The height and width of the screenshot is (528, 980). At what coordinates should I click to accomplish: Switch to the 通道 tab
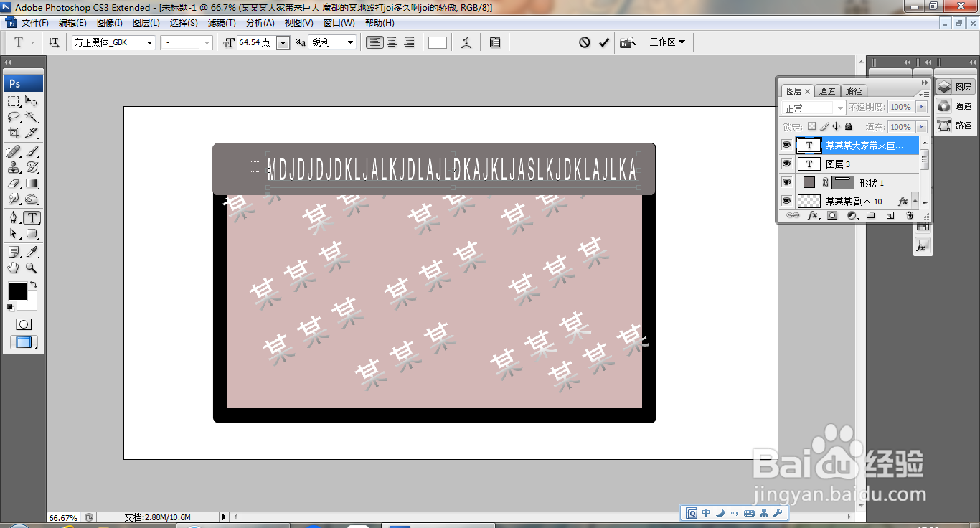pyautogui.click(x=827, y=91)
